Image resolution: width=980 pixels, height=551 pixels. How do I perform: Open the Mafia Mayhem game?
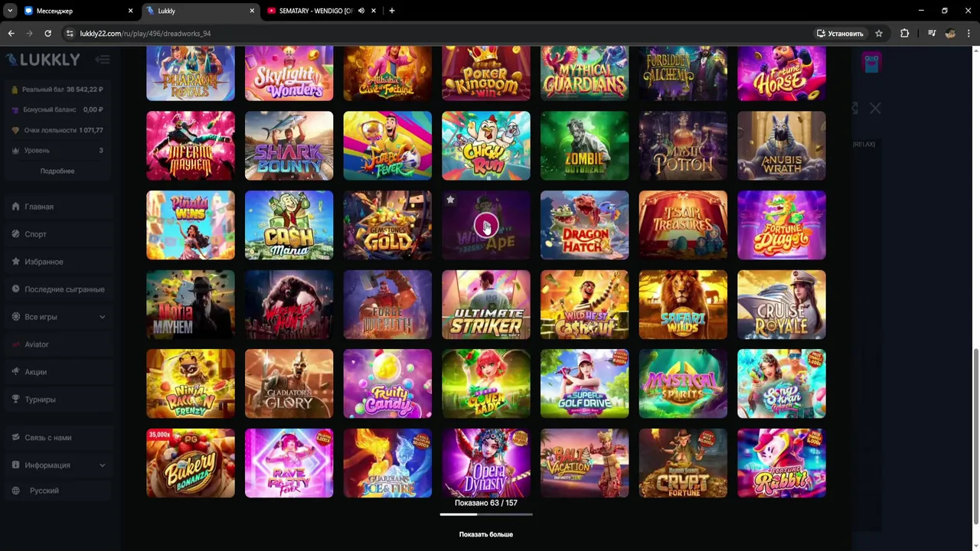click(x=191, y=305)
